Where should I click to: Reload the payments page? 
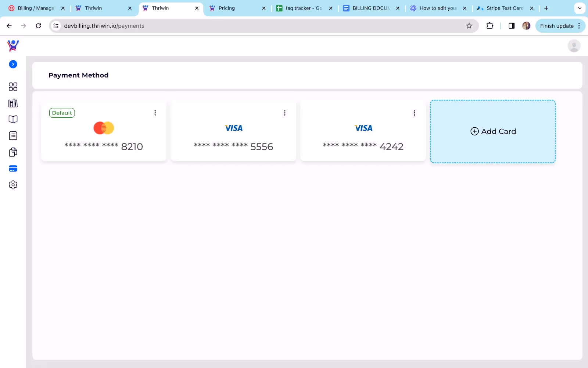click(38, 26)
